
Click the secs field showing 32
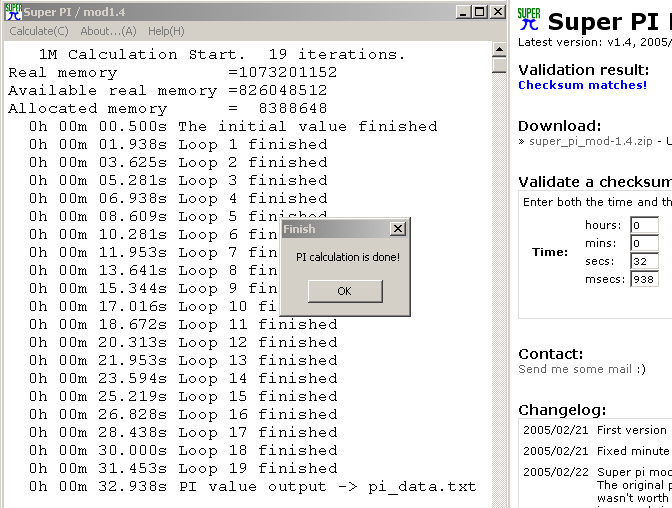(x=645, y=261)
